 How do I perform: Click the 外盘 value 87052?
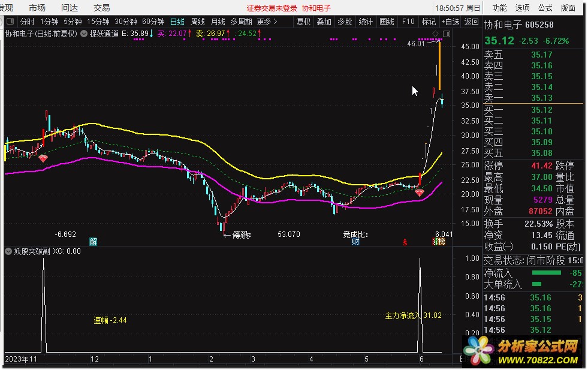[541, 211]
